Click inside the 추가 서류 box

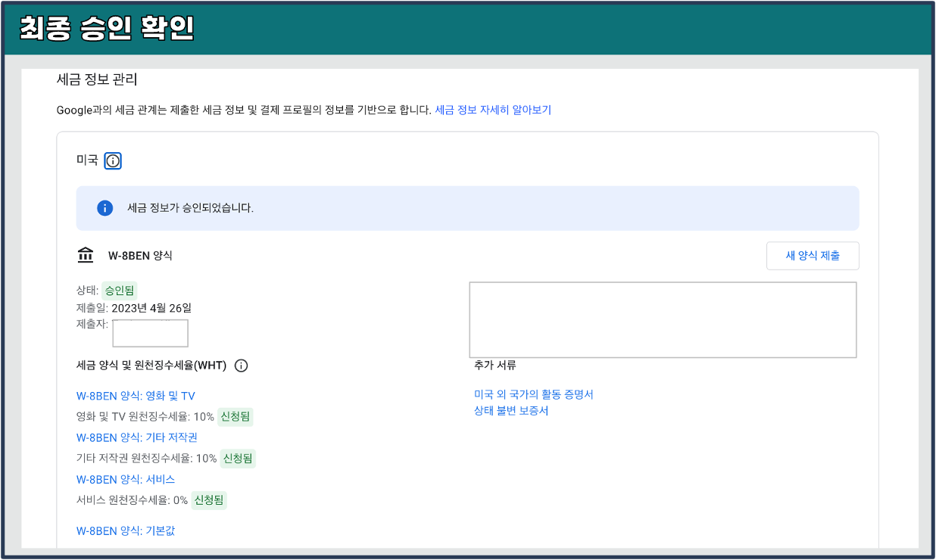(x=663, y=319)
